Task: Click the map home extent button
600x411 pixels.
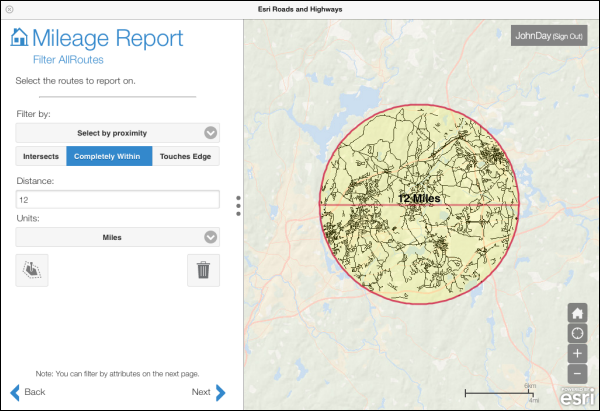Action: pos(577,312)
